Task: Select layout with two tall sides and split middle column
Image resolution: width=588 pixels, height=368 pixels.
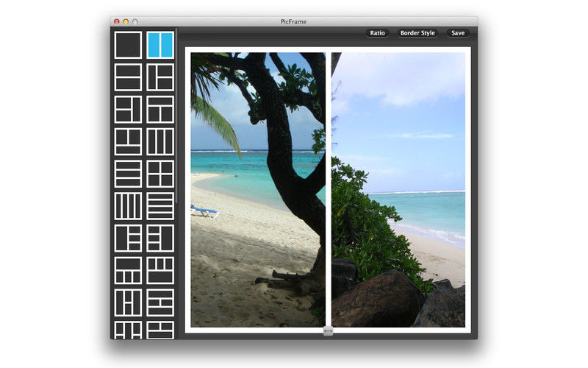Action: click(128, 302)
